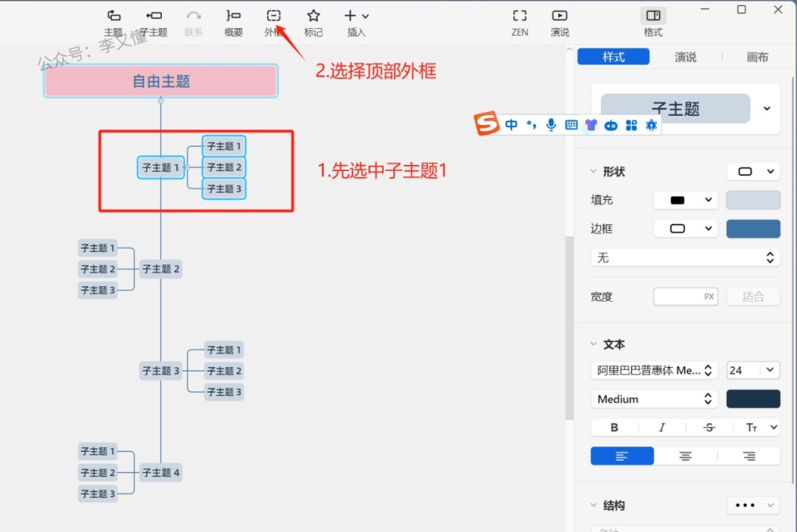
Task: Expand the Medium font weight dropdown
Action: point(653,399)
